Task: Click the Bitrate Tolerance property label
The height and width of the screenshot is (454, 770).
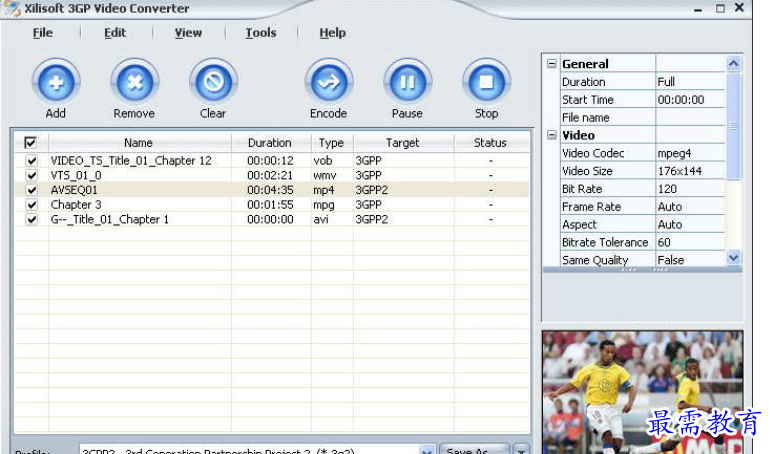Action: tap(605, 242)
